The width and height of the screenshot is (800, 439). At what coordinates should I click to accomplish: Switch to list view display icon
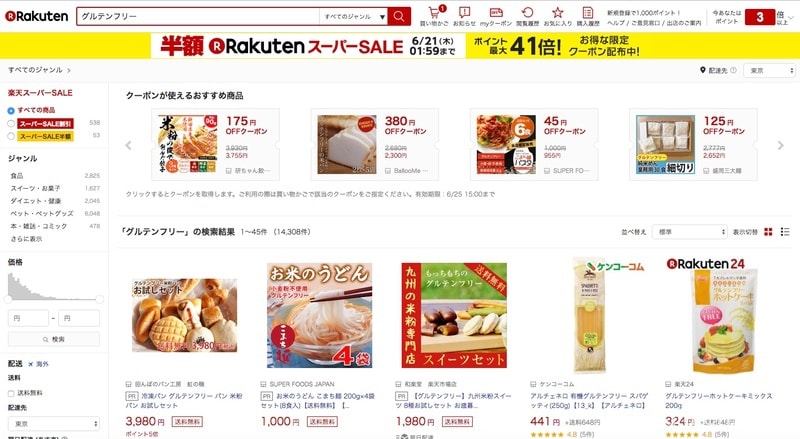(x=785, y=232)
